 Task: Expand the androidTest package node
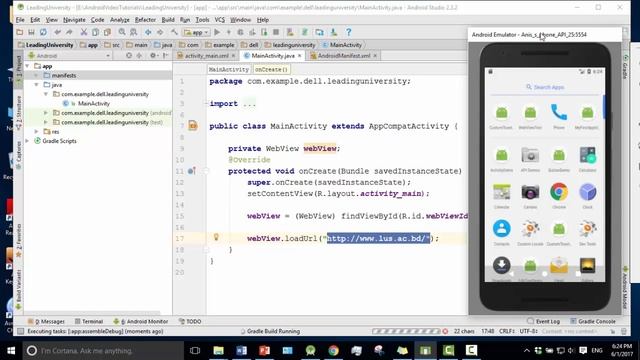pos(46,113)
